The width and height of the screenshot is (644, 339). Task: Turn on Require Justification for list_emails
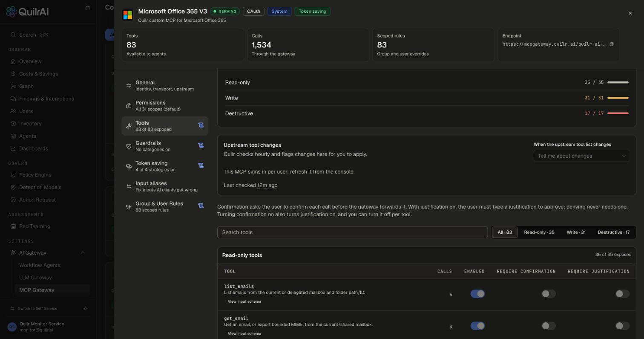click(x=622, y=294)
